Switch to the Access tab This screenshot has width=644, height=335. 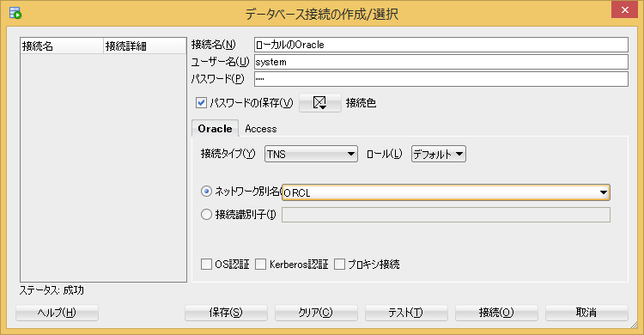pos(261,129)
